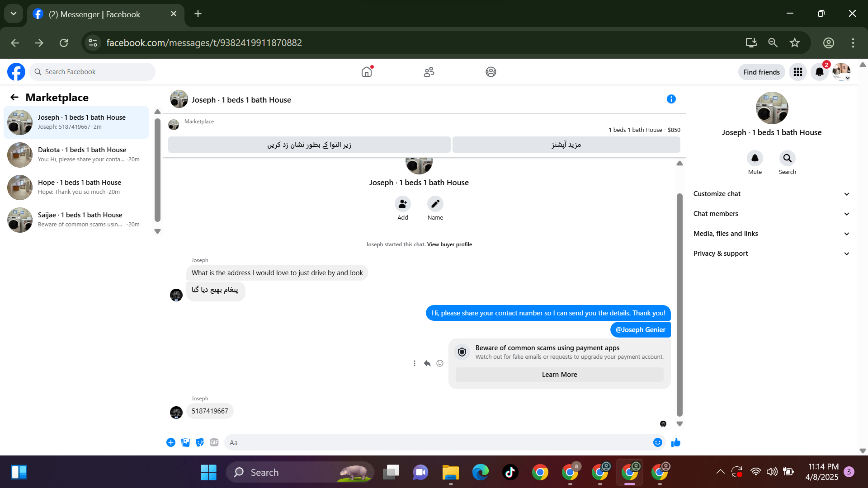Screen dimensions: 868x488
Task: Expand the Media, files and links section
Action: [x=771, y=234]
